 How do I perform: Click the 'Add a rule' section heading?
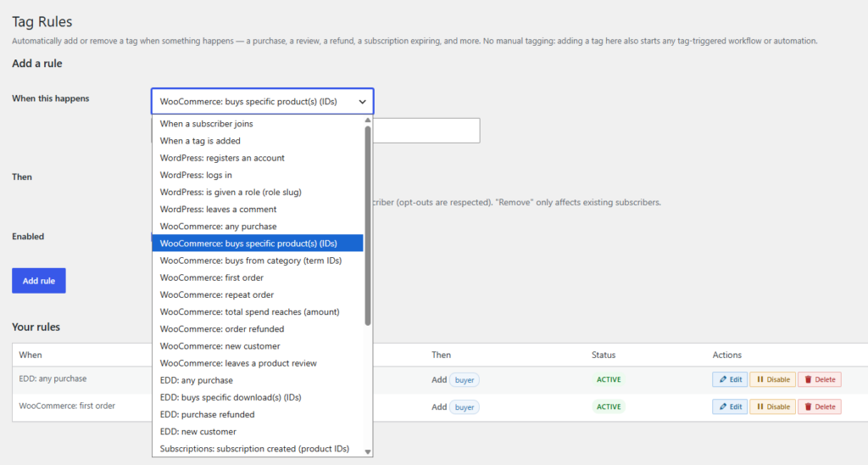coord(37,63)
